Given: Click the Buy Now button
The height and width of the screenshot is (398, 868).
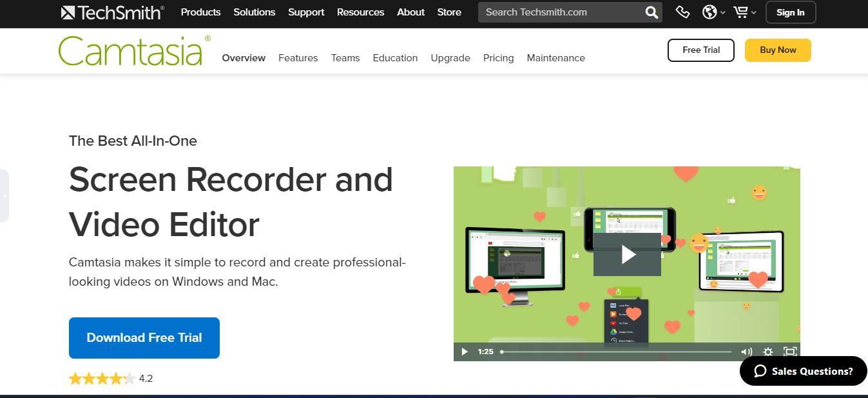Looking at the screenshot, I should tap(778, 50).
